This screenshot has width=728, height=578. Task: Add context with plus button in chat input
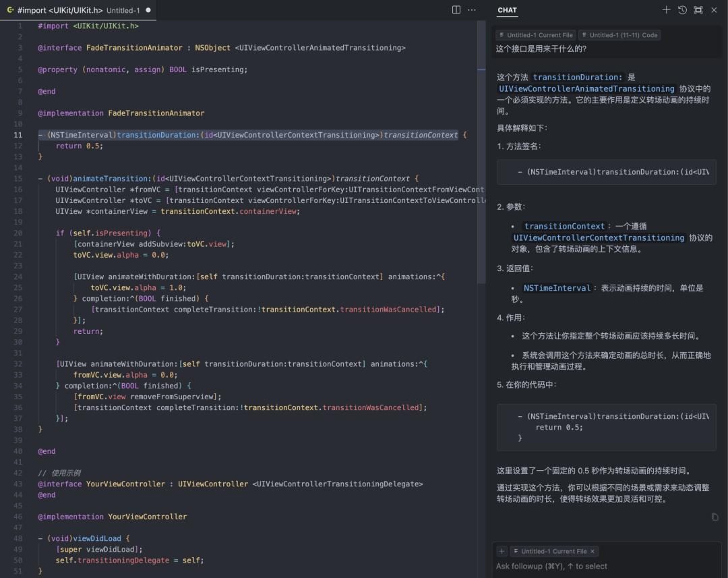click(502, 551)
